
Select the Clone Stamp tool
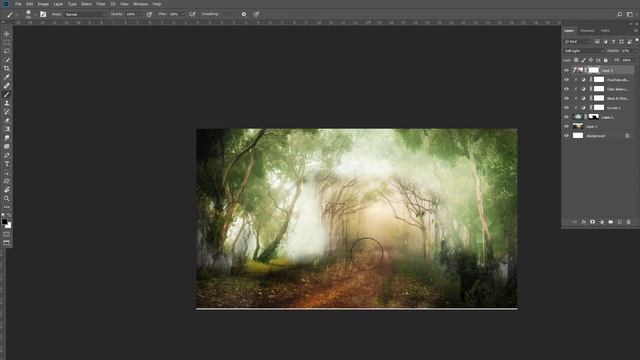point(7,103)
